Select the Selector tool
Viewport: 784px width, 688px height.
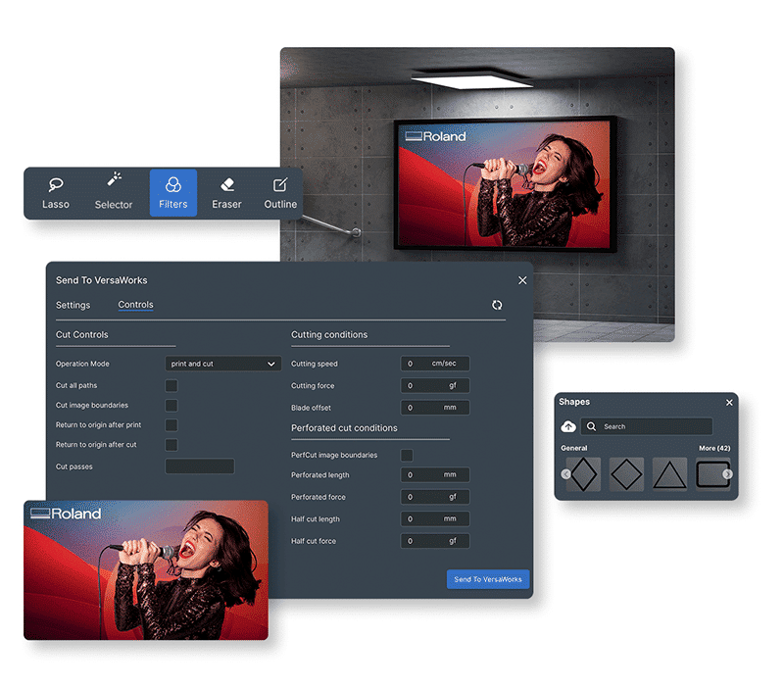[x=114, y=192]
